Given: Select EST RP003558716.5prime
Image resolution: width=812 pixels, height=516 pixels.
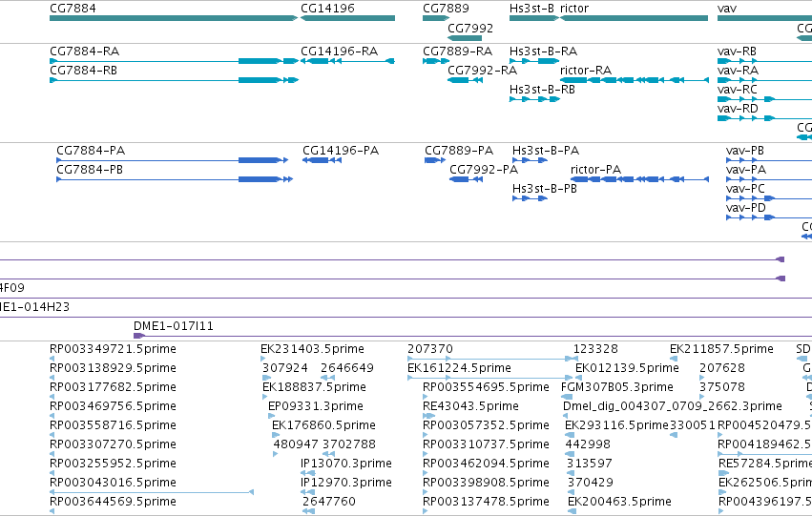Looking at the screenshot, I should click(113, 425).
